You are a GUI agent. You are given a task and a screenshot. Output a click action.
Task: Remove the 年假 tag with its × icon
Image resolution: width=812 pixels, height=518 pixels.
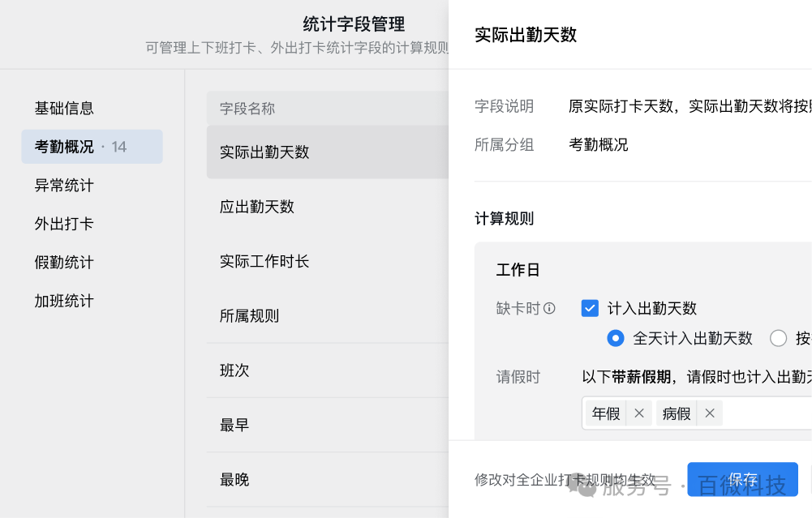[x=639, y=413]
